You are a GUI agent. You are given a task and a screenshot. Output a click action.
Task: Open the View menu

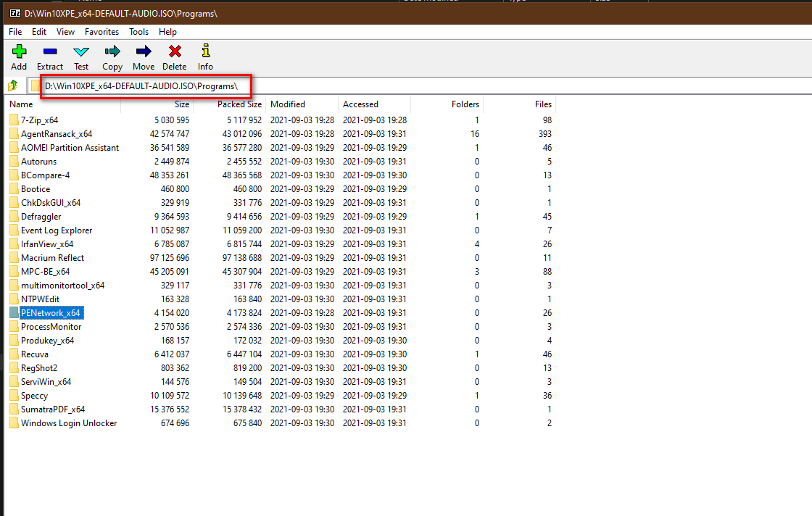[65, 32]
